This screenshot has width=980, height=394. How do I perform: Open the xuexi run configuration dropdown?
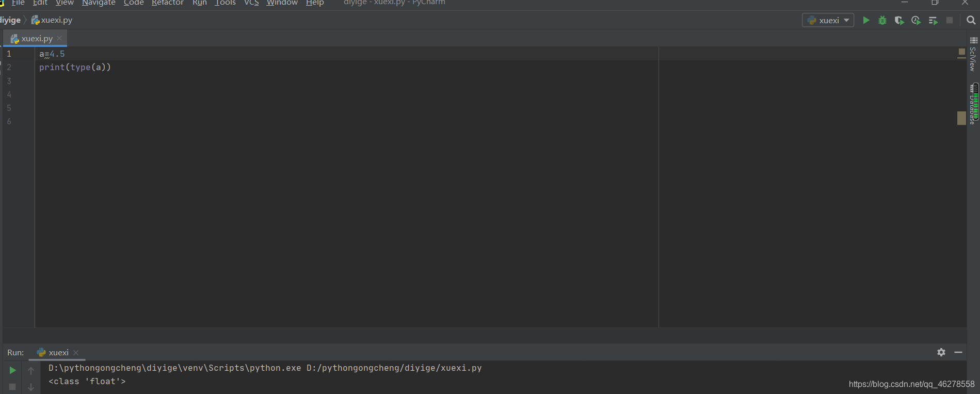click(828, 20)
